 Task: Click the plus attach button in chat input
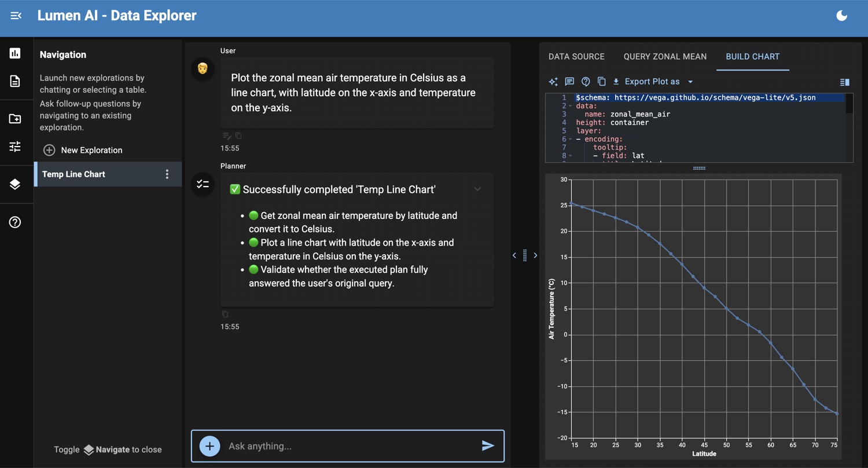[x=209, y=446]
